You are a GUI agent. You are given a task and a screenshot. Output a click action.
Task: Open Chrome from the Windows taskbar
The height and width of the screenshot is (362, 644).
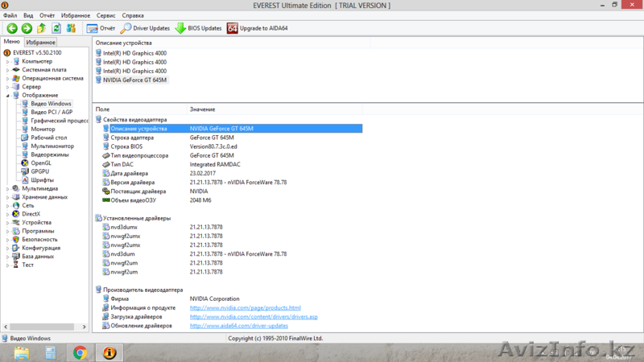point(80,352)
